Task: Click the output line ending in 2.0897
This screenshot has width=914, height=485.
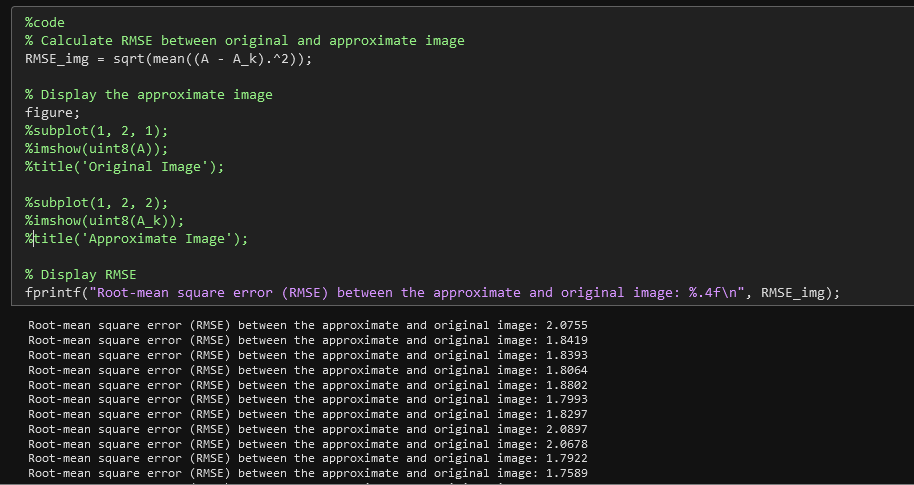Action: pyautogui.click(x=308, y=429)
